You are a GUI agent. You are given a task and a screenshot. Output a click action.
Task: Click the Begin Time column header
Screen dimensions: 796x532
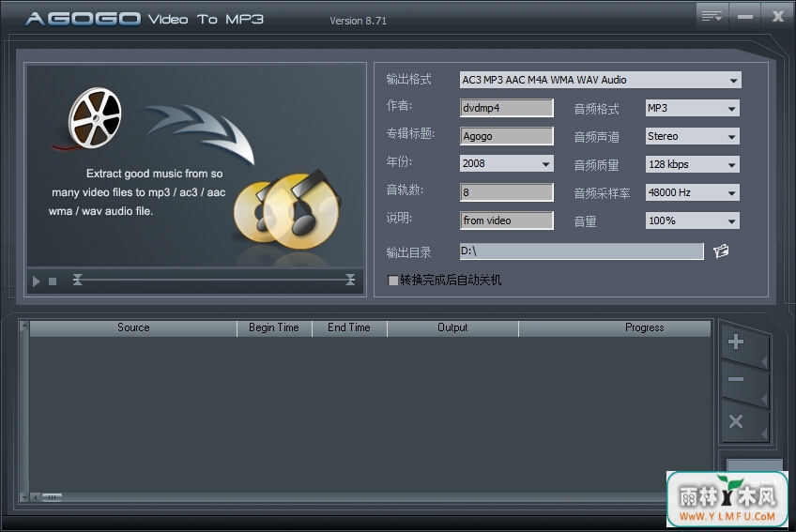click(274, 328)
